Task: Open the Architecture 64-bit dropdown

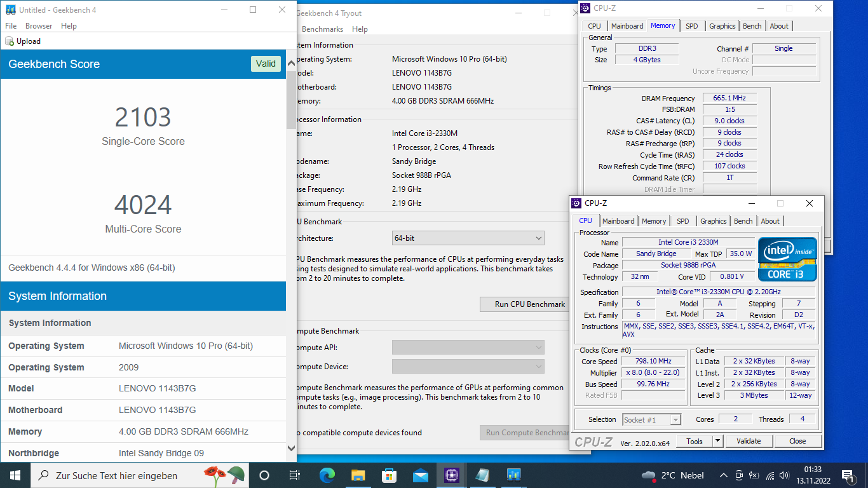Action: tap(468, 238)
